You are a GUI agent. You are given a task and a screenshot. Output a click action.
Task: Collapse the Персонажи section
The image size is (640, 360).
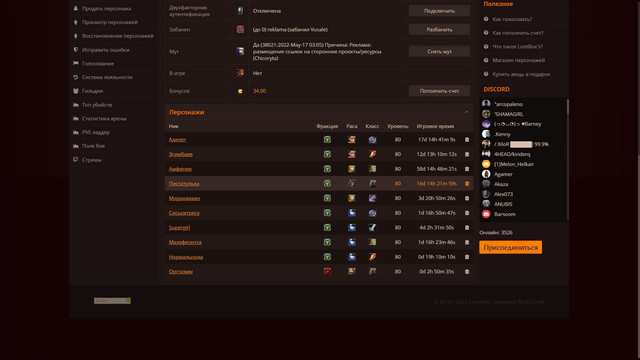coord(467,112)
